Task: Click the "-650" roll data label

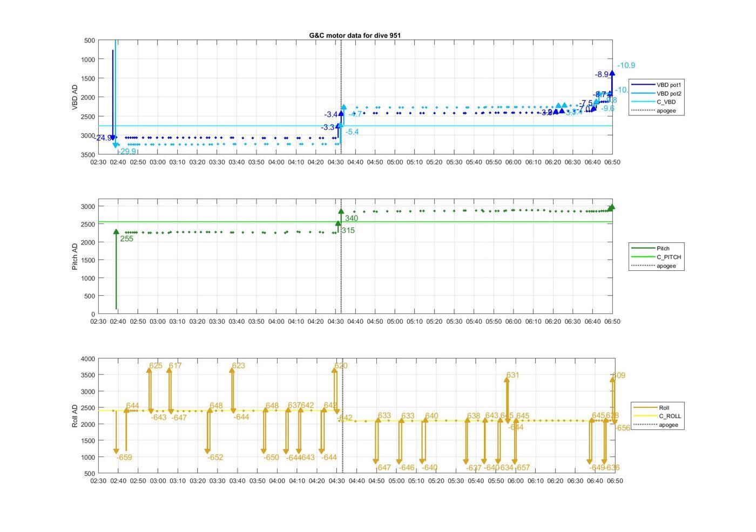Action: click(x=271, y=458)
